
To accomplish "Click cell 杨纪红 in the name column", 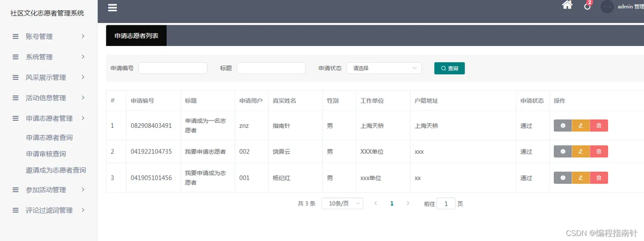I will coord(282,178).
